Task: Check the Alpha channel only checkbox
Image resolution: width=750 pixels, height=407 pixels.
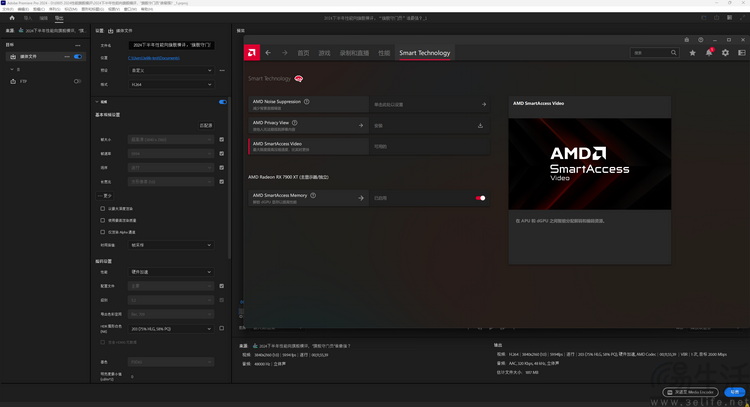Action: (x=102, y=232)
